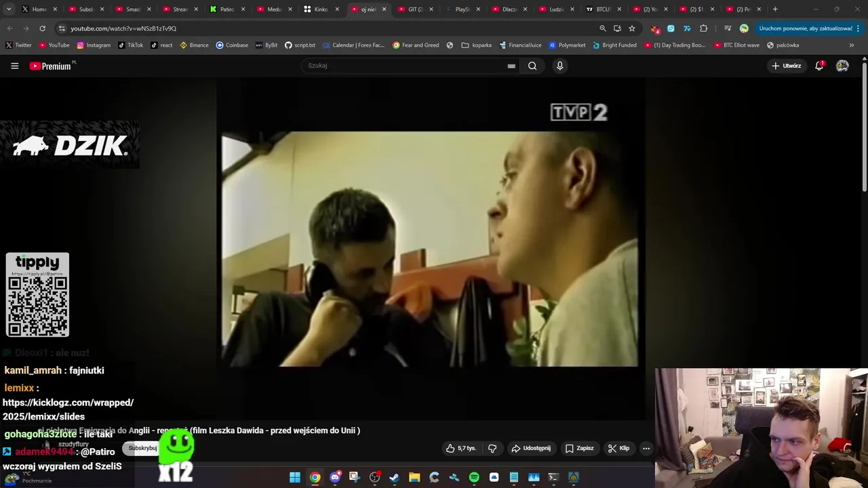This screenshot has height=488, width=868.
Task: Click the YouTube search magnifier button
Action: coord(532,66)
